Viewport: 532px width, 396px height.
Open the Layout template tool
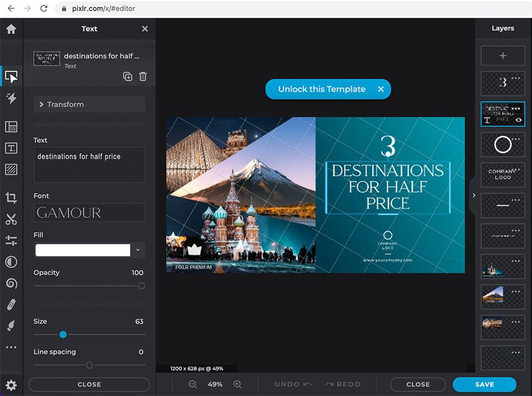pos(11,127)
